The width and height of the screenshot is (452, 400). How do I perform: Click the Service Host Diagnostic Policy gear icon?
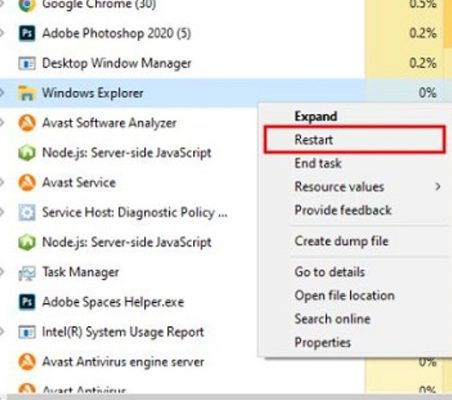coord(27,212)
